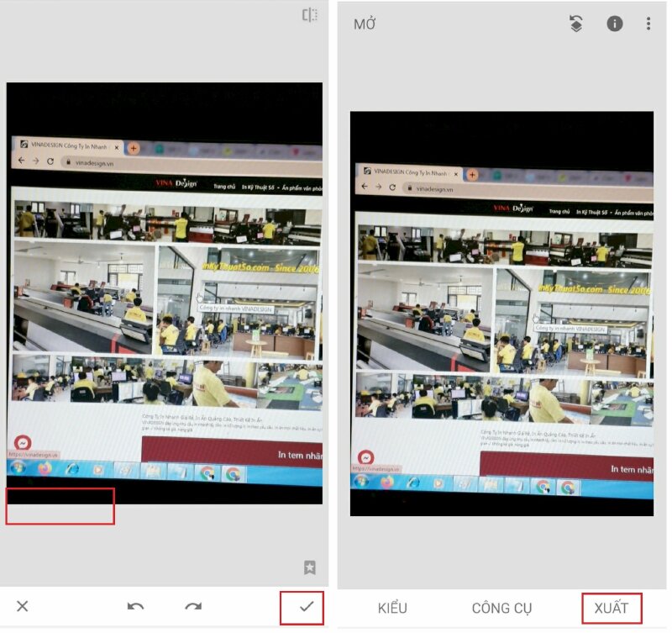Redo the adjustment
This screenshot has height=633, width=672.
pos(193,606)
